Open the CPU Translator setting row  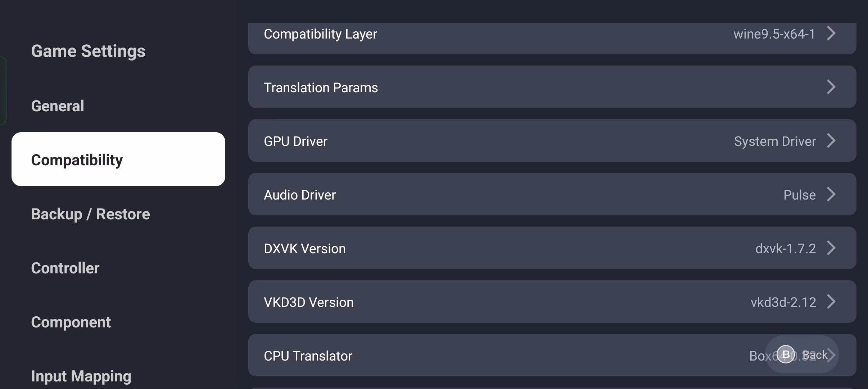pyautogui.click(x=468, y=356)
